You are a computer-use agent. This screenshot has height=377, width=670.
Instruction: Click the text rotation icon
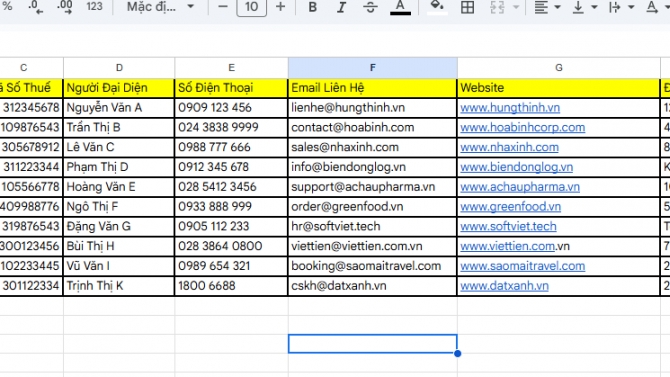[x=652, y=6]
